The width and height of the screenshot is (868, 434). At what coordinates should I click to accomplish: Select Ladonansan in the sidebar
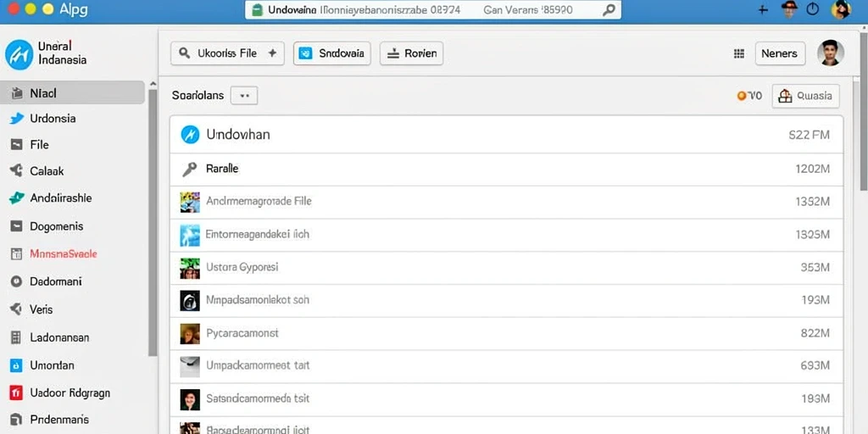pyautogui.click(x=59, y=337)
